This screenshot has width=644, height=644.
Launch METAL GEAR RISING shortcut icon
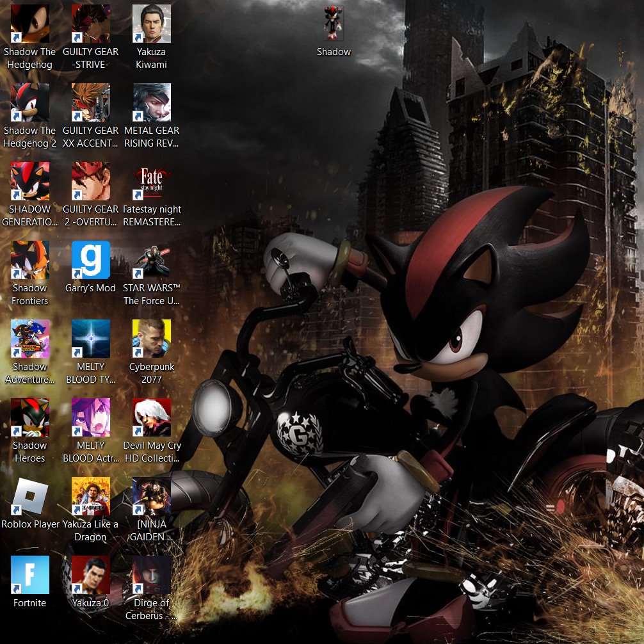click(151, 102)
